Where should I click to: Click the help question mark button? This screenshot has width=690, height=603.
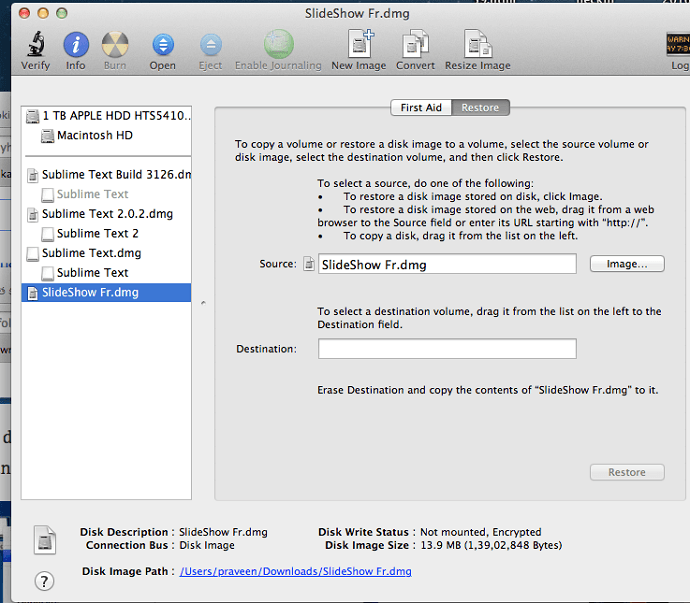click(44, 581)
